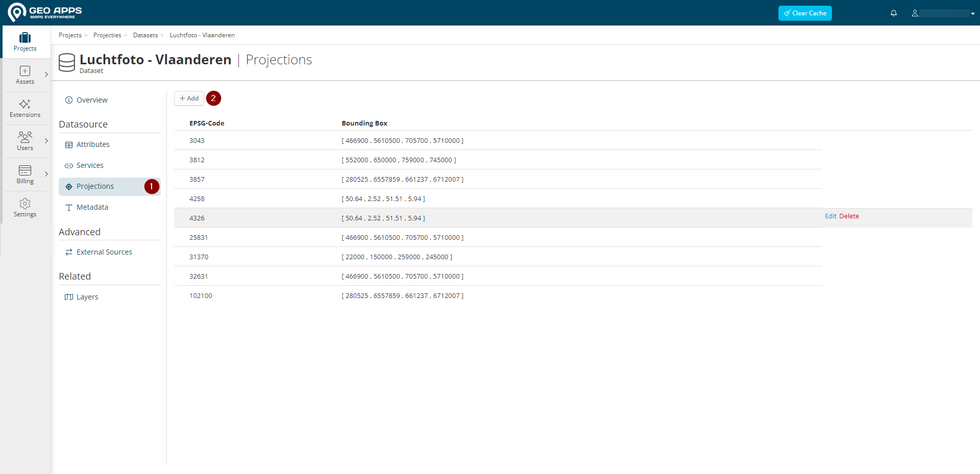Open the user account dropdown arrow
This screenshot has width=980, height=474.
tap(973, 14)
